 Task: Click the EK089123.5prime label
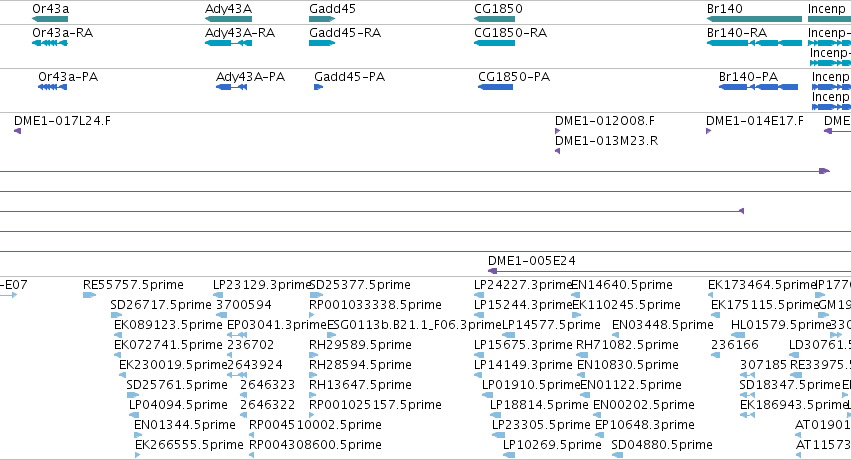point(168,324)
